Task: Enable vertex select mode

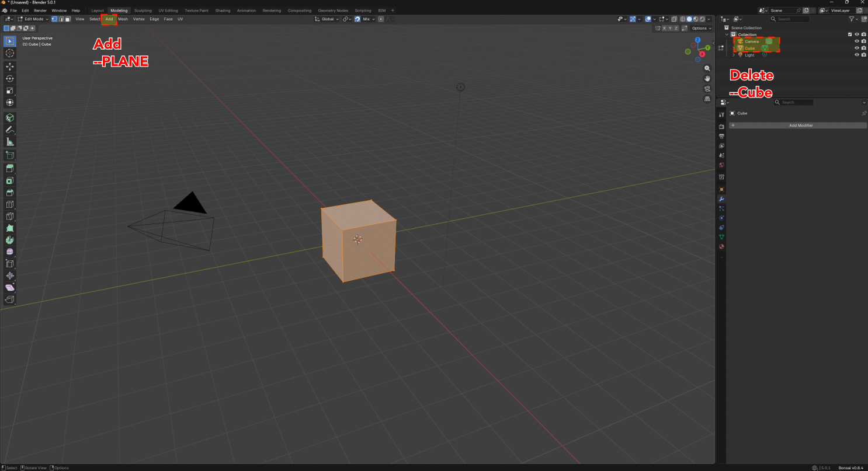Action: (54, 19)
